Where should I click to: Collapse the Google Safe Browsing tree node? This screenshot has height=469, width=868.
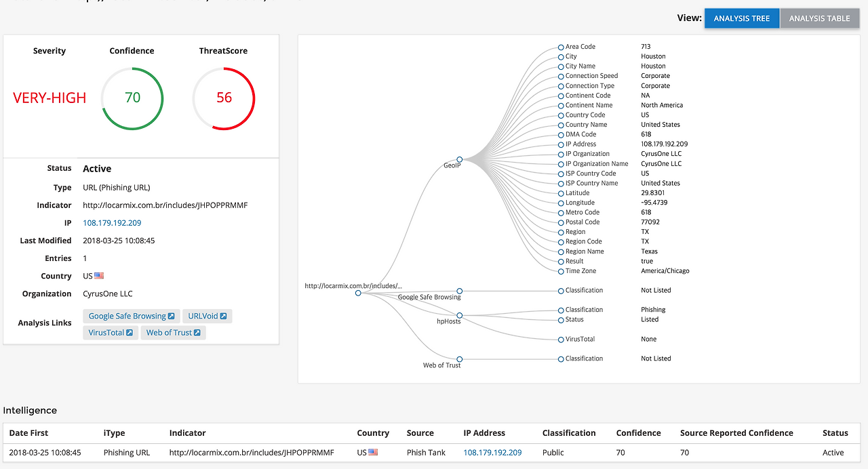tap(460, 291)
